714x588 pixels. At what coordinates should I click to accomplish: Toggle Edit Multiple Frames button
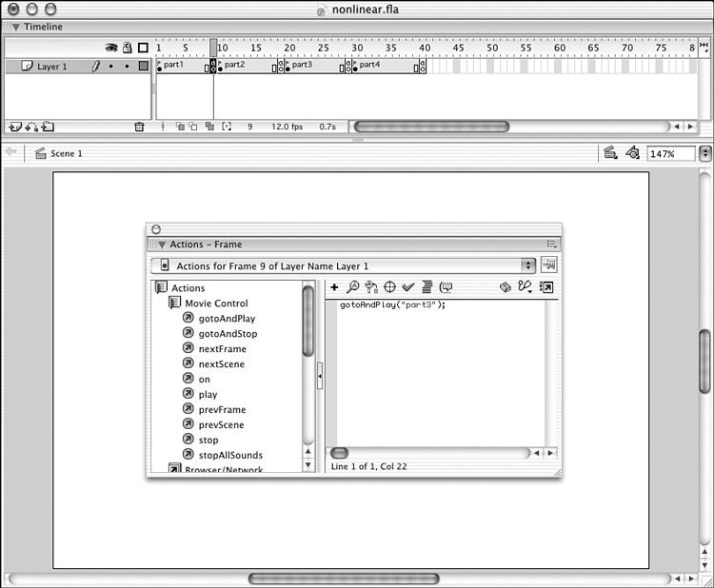pos(210,127)
